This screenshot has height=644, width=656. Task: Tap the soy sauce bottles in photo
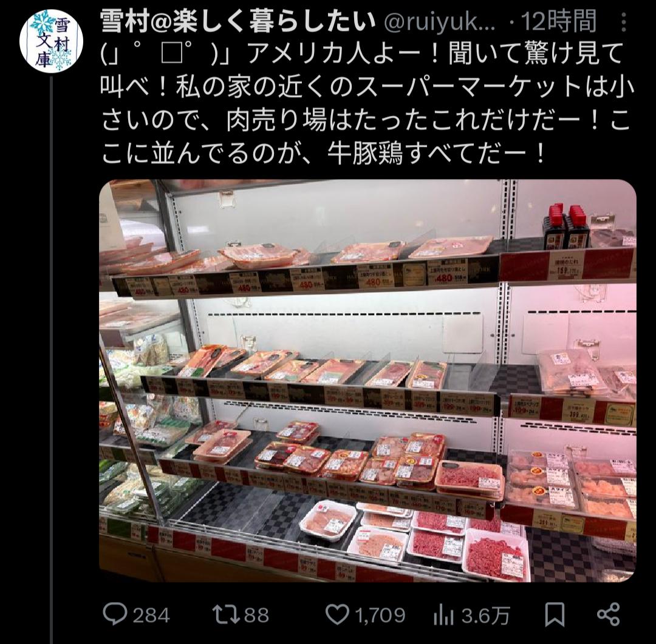click(565, 226)
